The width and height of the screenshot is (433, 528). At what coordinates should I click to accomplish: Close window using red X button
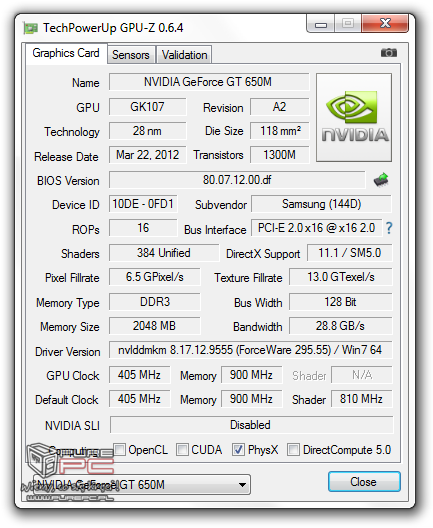[x=385, y=24]
